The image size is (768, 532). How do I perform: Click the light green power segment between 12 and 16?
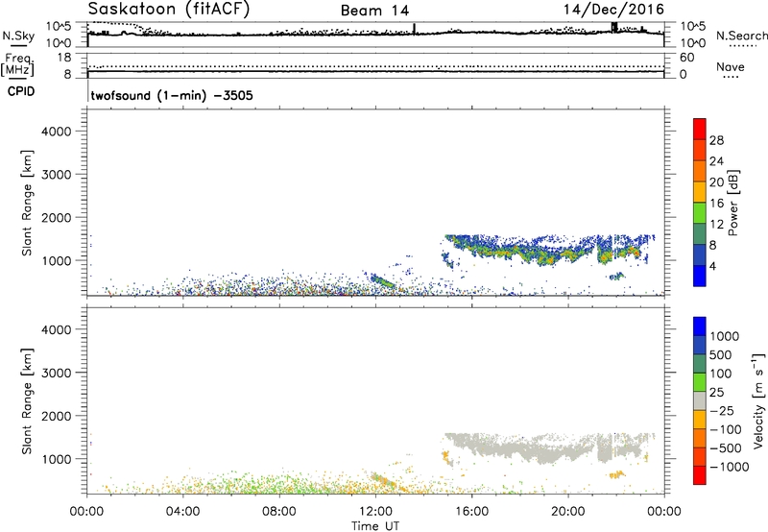[x=700, y=213]
